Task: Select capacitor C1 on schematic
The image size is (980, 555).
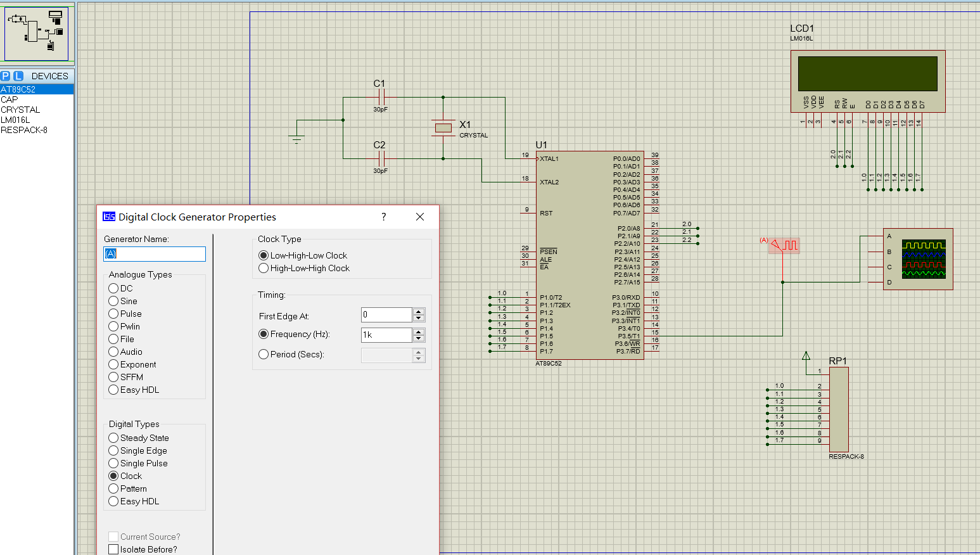Action: (x=381, y=97)
